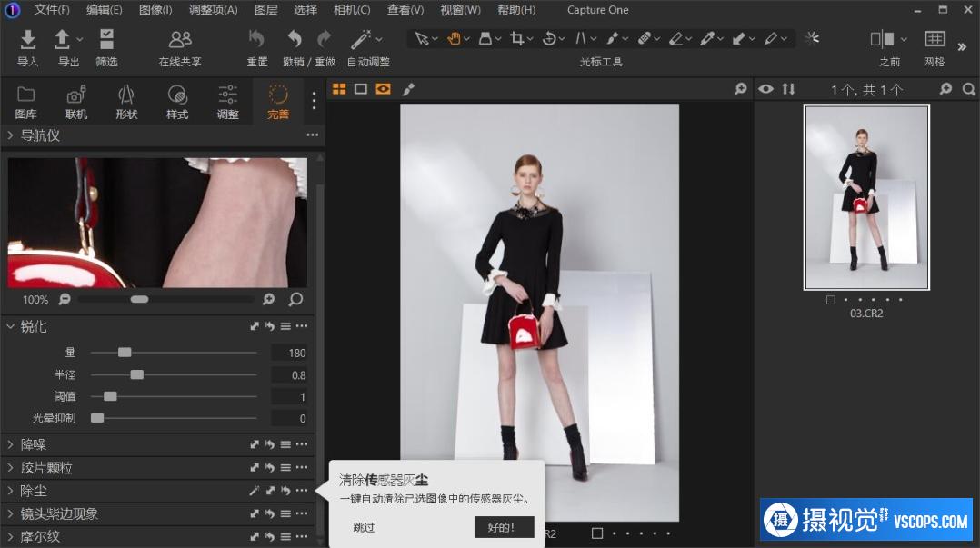Viewport: 980px width, 548px height.
Task: Click the magic wand in 除尘 panel
Action: pos(255,491)
